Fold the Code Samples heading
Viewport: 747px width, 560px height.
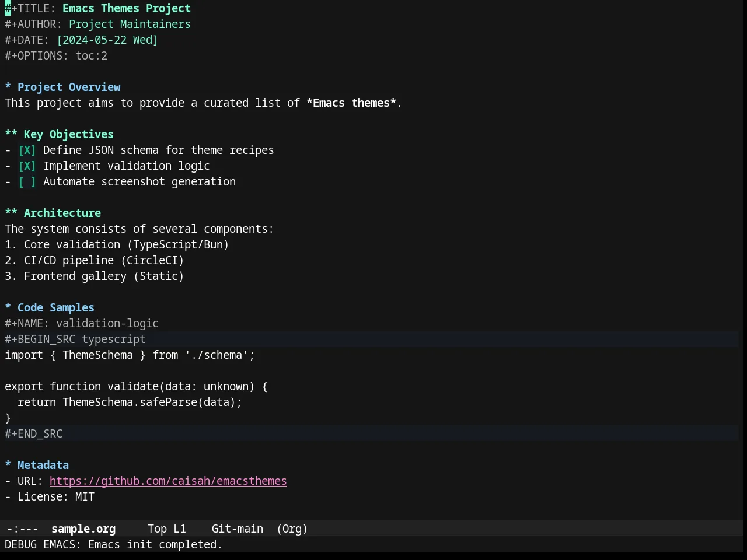8,307
